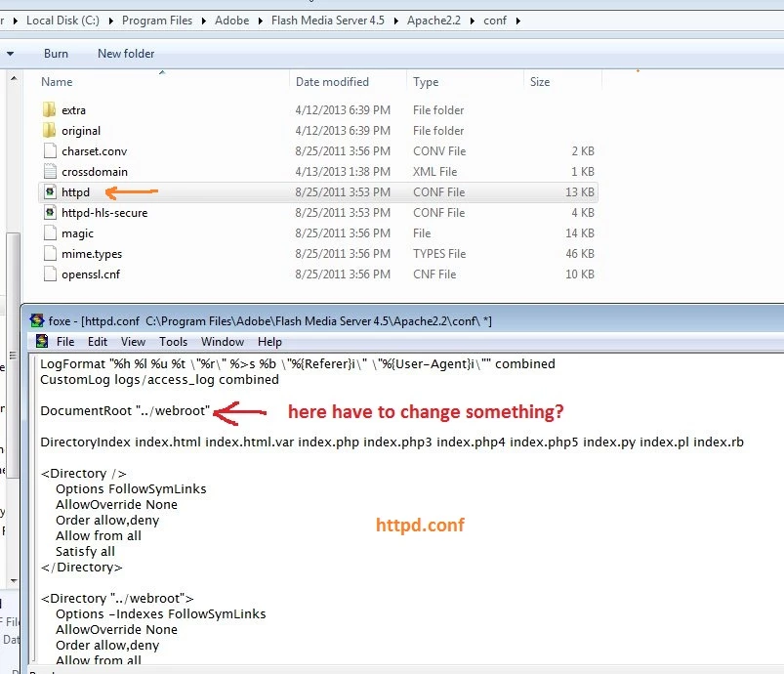Place cursor on Options -Indexes FollowSymLinks line
Viewport: 784px width, 674px height.
[x=160, y=613]
